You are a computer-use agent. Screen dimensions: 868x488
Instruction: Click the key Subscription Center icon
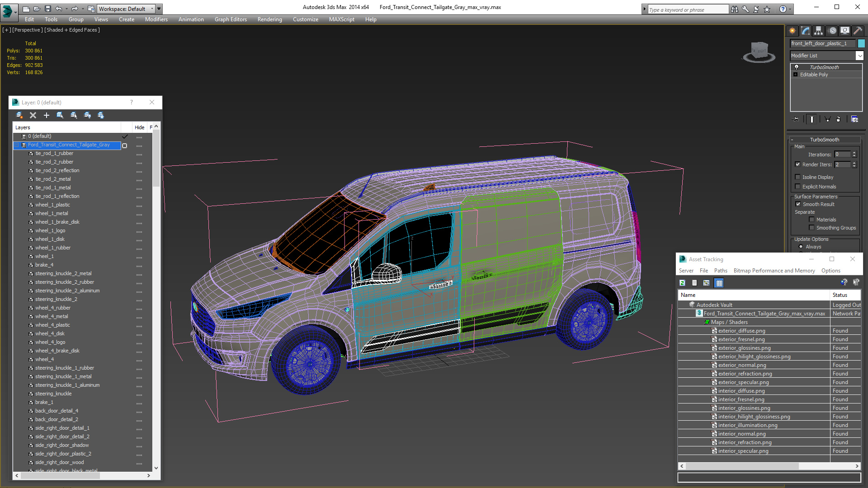(745, 9)
